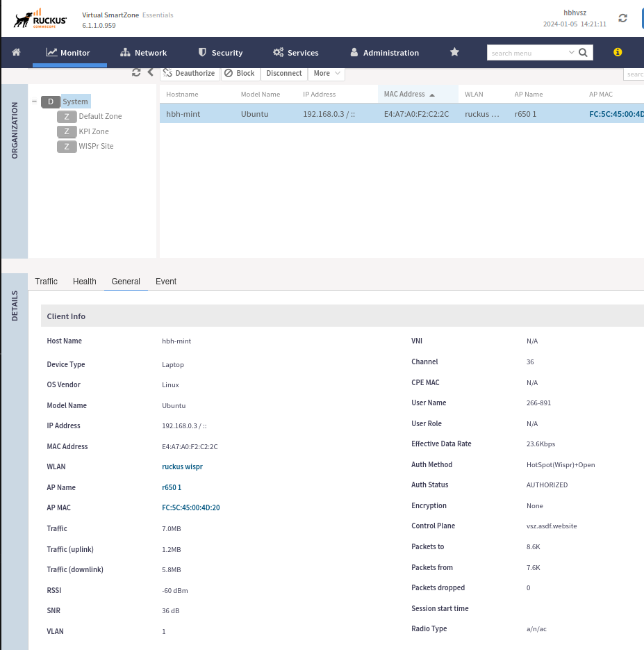The width and height of the screenshot is (644, 650).
Task: Switch to the Event tab
Action: 165,282
